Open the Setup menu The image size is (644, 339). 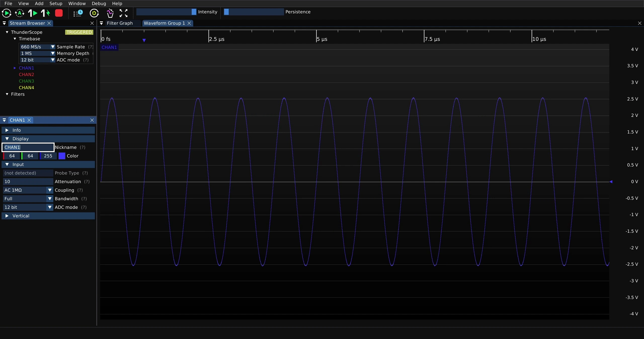56,4
